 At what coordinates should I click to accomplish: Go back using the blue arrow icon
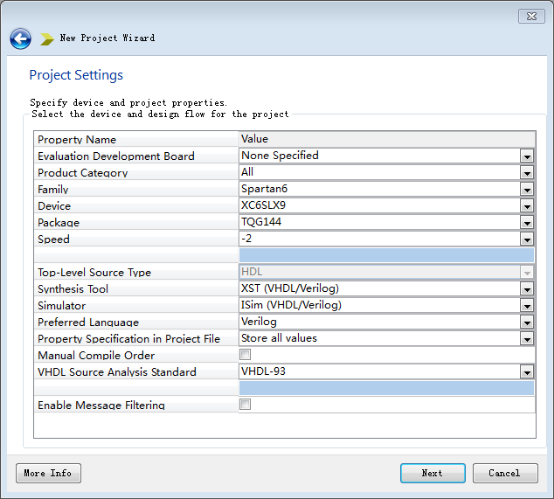20,39
